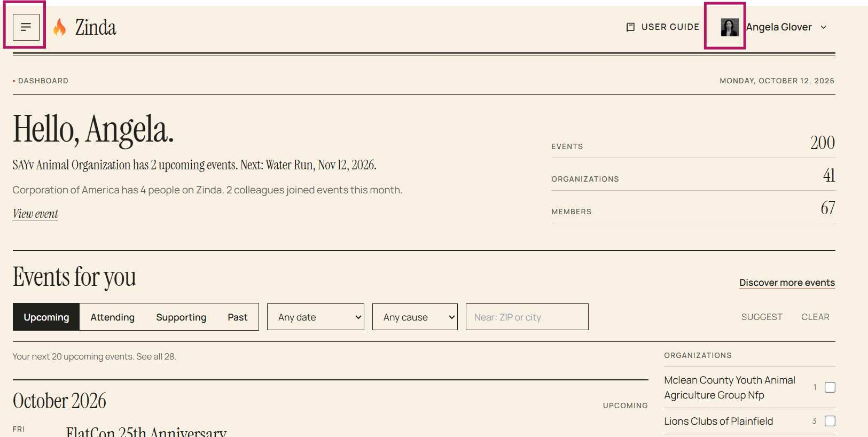Click the Mclean County Youth Animal organization name
Image resolution: width=868 pixels, height=437 pixels.
click(730, 387)
